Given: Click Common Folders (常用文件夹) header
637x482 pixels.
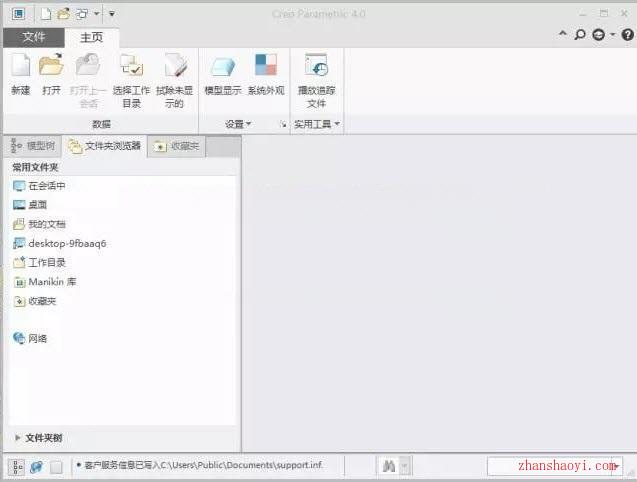Looking at the screenshot, I should click(x=35, y=167).
